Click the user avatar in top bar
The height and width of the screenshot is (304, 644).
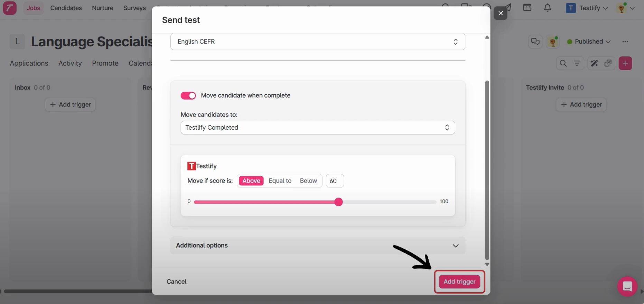(622, 8)
